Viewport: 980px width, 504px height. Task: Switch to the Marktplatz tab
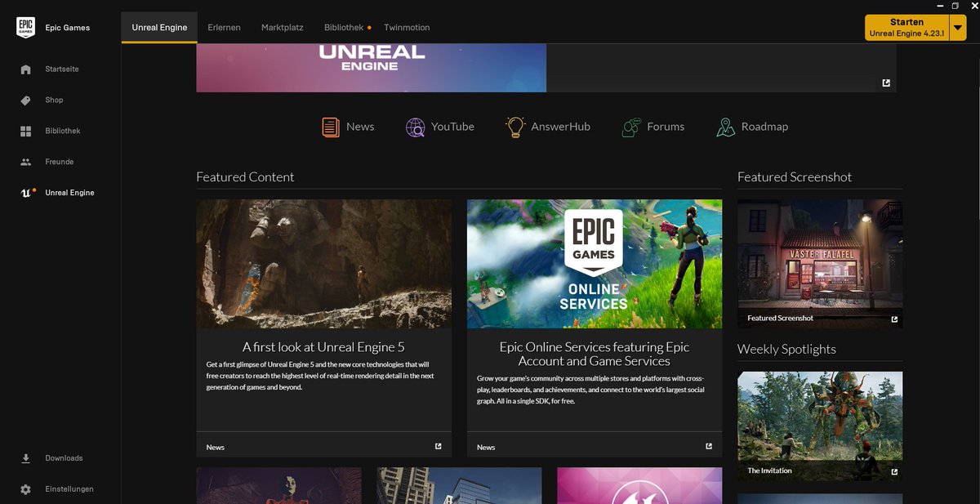point(283,27)
